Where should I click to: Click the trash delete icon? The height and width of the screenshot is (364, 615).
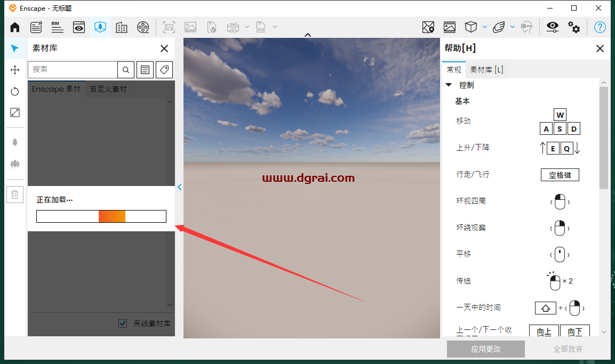click(x=15, y=195)
